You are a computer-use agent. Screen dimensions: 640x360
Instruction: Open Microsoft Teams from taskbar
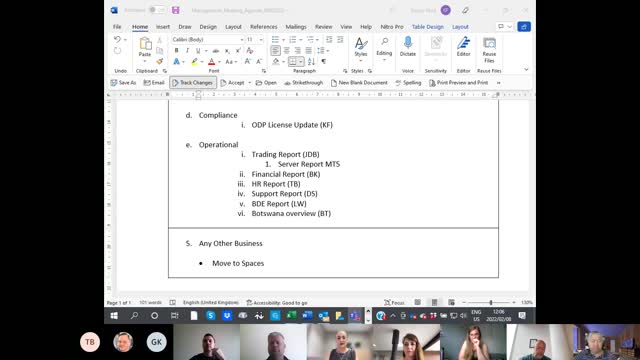point(355,316)
